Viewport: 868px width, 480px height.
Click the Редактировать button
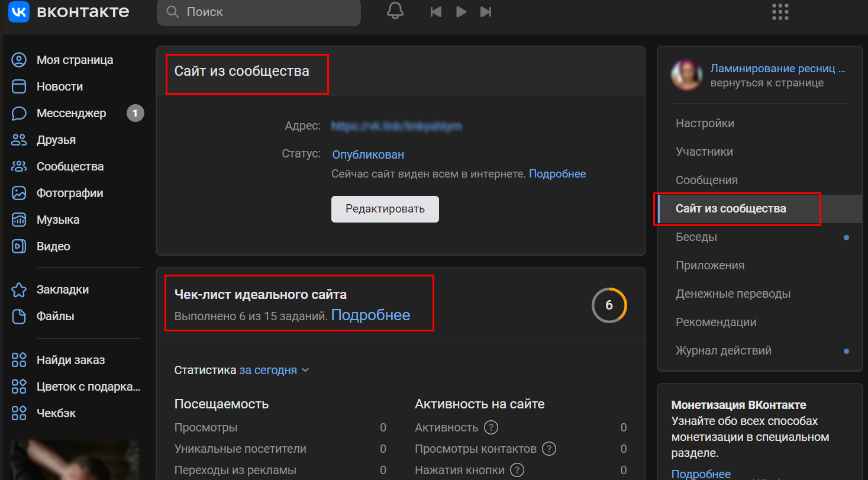point(385,209)
